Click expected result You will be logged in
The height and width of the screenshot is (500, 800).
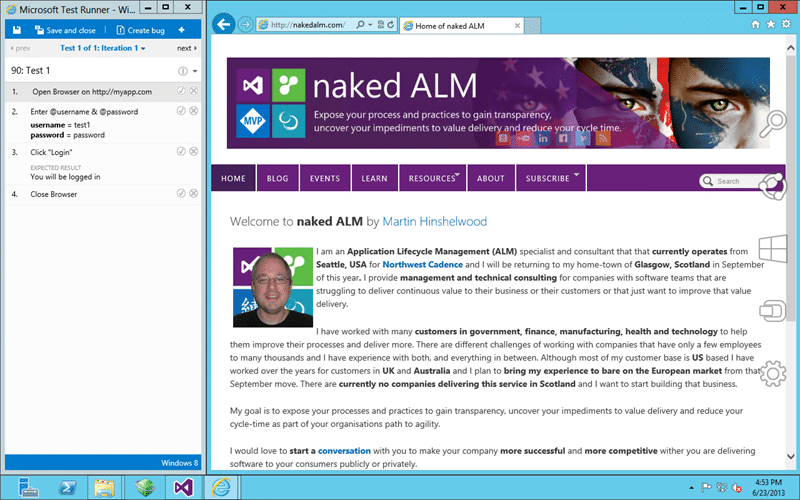point(65,177)
